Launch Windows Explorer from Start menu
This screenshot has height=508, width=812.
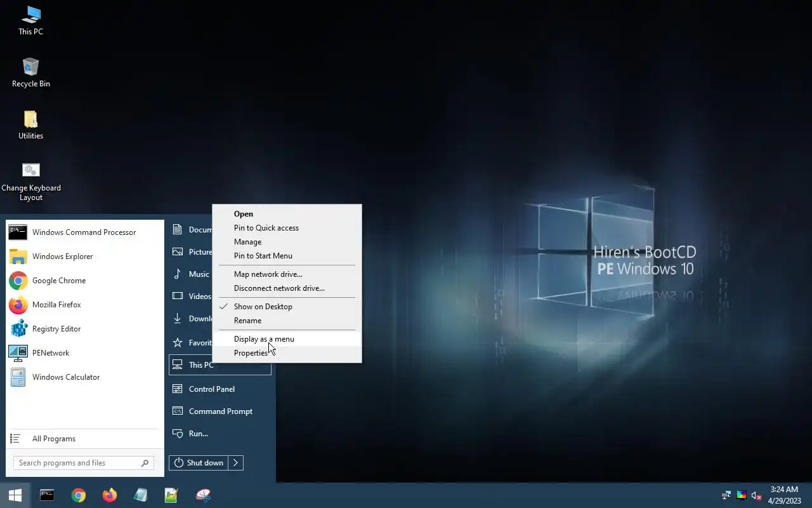84,257
